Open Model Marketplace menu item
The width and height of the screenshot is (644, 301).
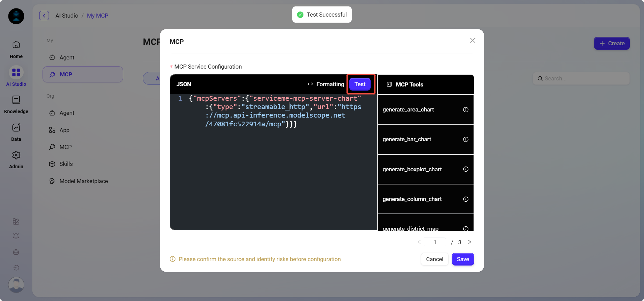[x=83, y=181]
